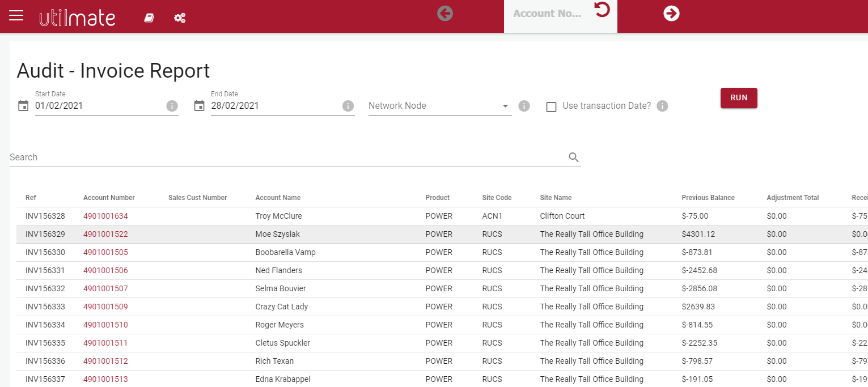The image size is (868, 387).
Task: Open the End Date calendar picker
Action: pyautogui.click(x=199, y=106)
